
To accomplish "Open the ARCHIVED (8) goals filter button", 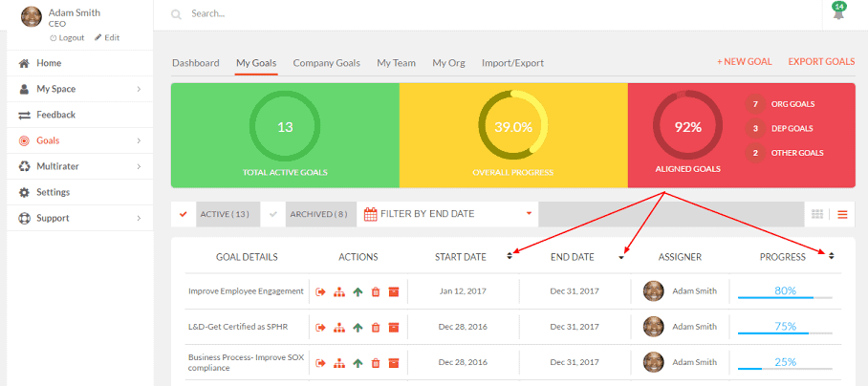I will pos(321,214).
